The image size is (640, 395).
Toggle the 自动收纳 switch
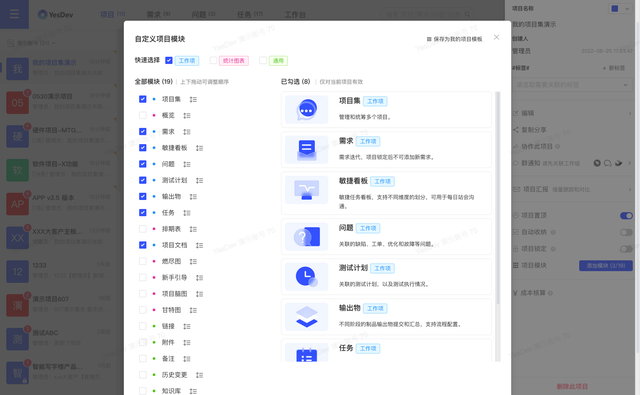click(626, 232)
